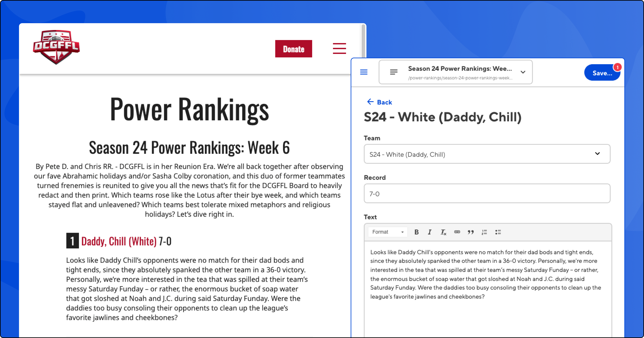Screen dimensions: 644x338
Task: Create a numbered list
Action: (484, 232)
